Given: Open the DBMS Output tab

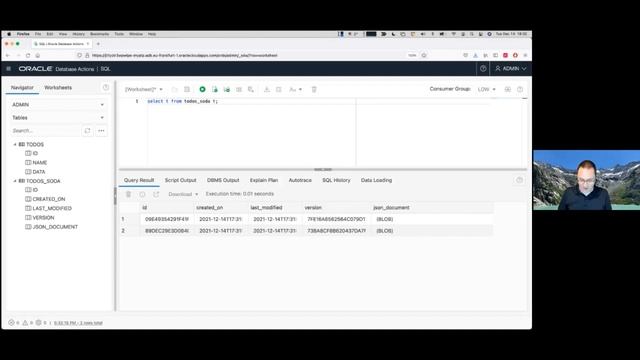Looking at the screenshot, I should [223, 180].
